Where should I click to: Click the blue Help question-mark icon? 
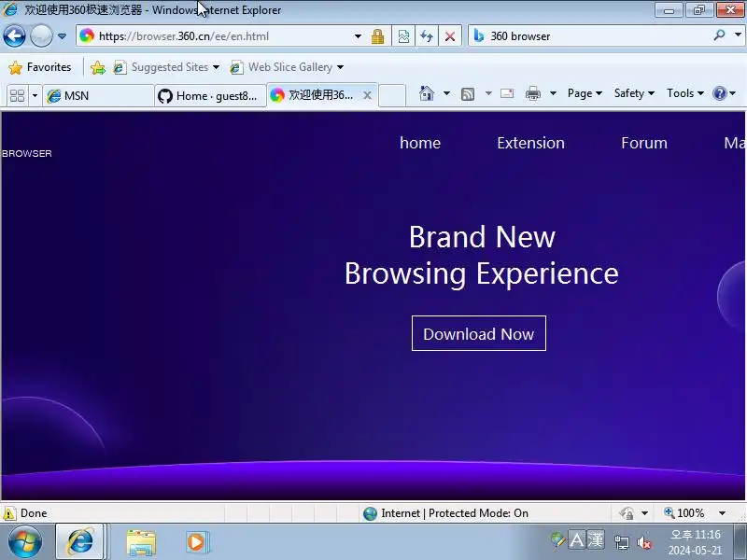tap(719, 93)
